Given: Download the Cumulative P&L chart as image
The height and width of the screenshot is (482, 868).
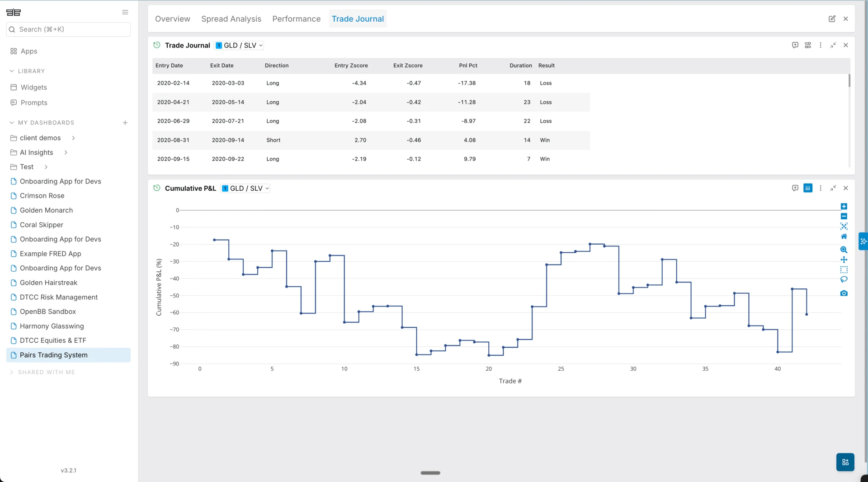Looking at the screenshot, I should [844, 293].
